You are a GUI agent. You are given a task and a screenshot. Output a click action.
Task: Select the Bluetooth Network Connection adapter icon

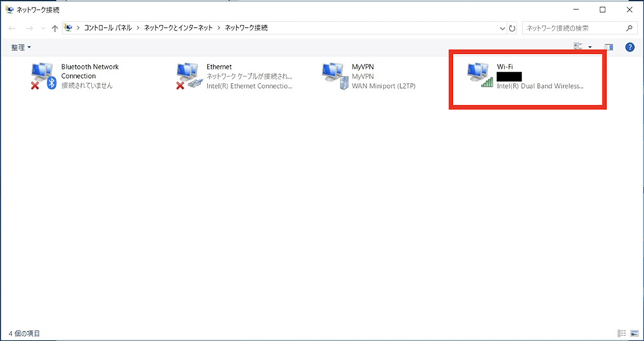pos(43,77)
